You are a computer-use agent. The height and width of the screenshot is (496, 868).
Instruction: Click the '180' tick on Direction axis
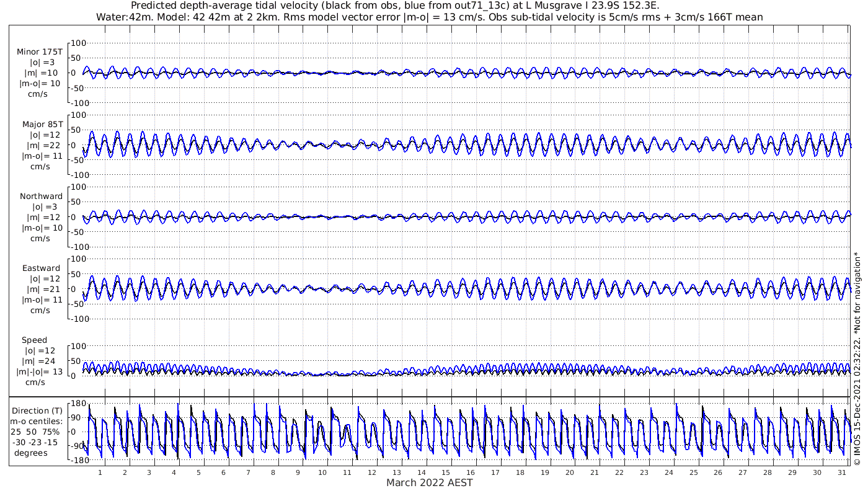pos(77,404)
